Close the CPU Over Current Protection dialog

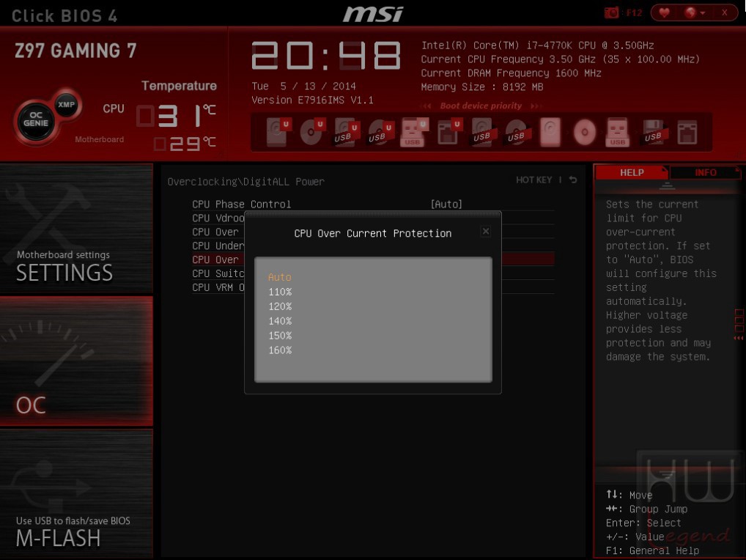(486, 231)
